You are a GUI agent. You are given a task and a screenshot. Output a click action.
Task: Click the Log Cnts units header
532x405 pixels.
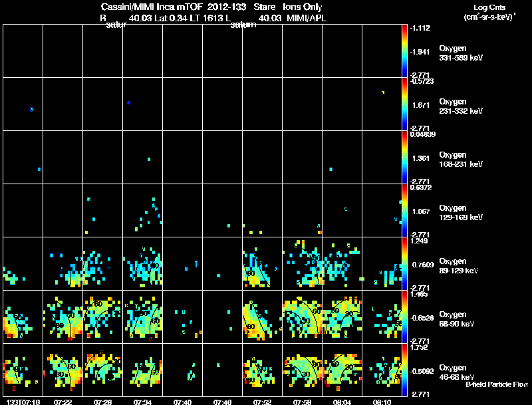(489, 12)
